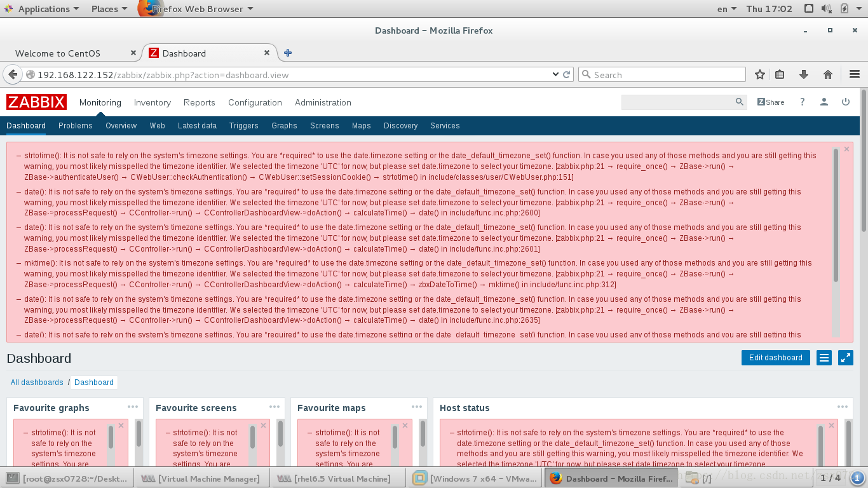Select the Overview submenu item
Screen dimensions: 868x488
click(x=121, y=126)
